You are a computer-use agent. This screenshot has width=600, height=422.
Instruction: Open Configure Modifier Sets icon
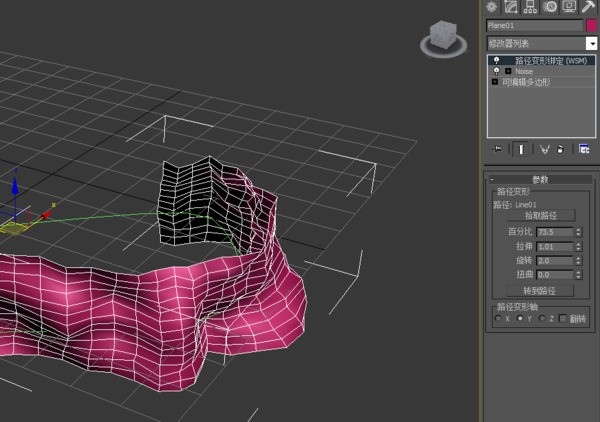click(x=584, y=149)
